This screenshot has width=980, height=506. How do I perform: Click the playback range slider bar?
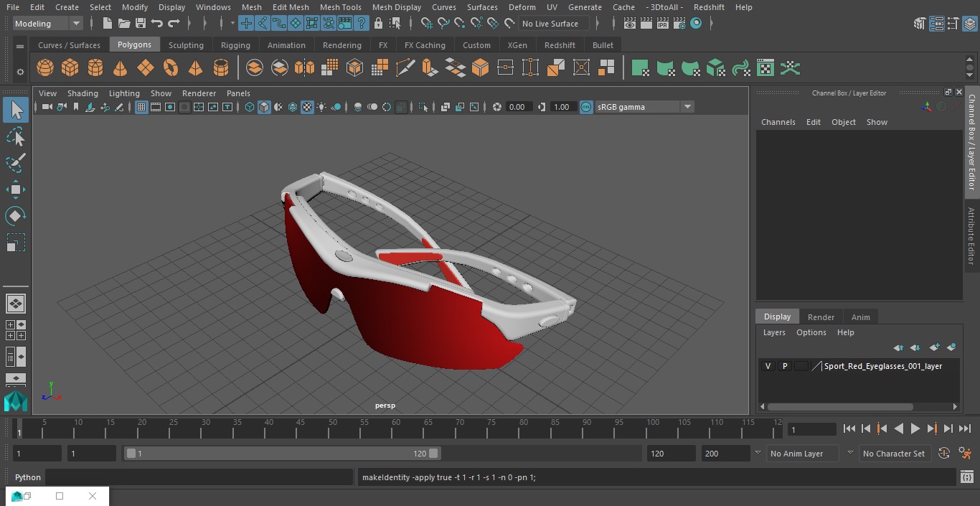coord(282,454)
